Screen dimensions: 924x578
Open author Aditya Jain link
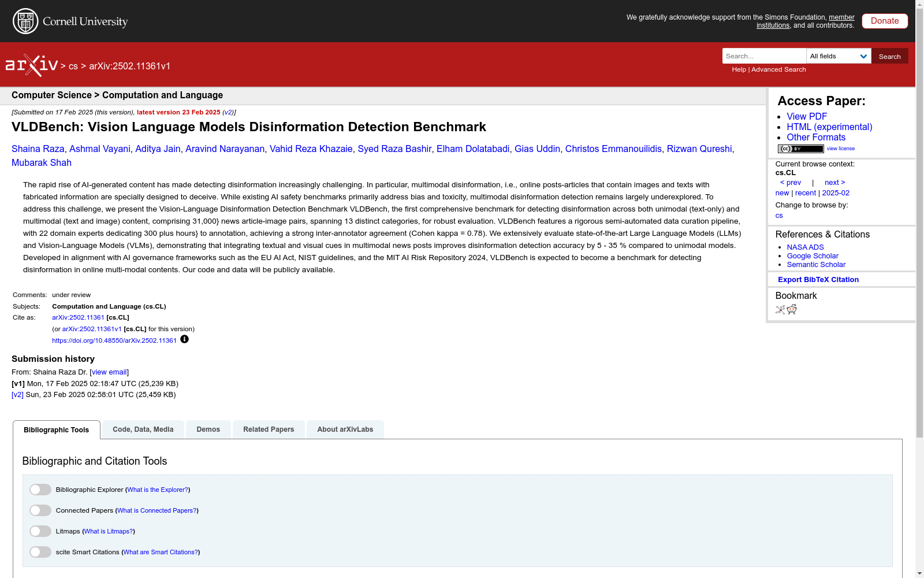pos(158,149)
